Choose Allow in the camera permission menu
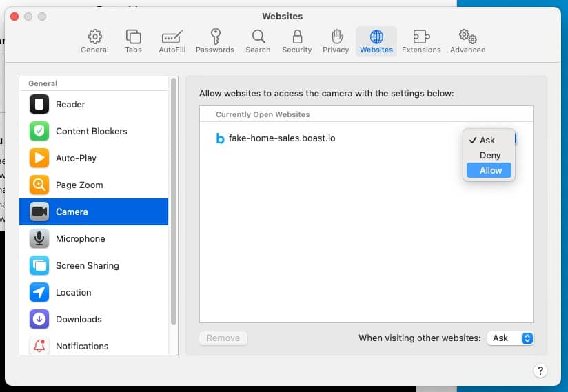The height and width of the screenshot is (392, 568). tap(490, 170)
